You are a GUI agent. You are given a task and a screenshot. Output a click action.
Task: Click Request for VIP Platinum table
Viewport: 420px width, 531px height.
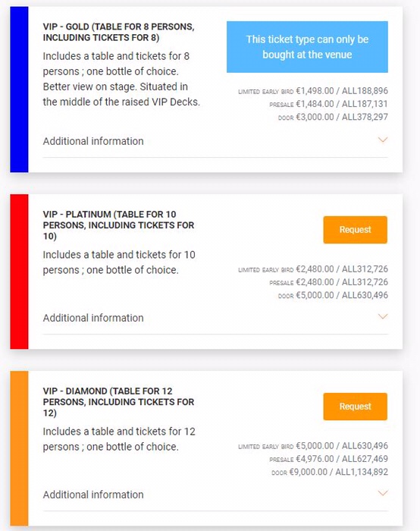tap(355, 230)
